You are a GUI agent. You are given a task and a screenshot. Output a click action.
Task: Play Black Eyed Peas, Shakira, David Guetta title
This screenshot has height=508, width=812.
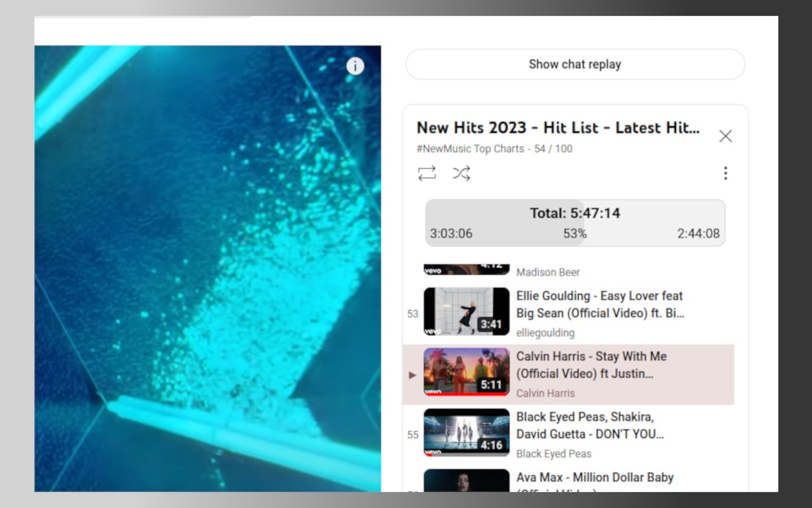point(590,425)
